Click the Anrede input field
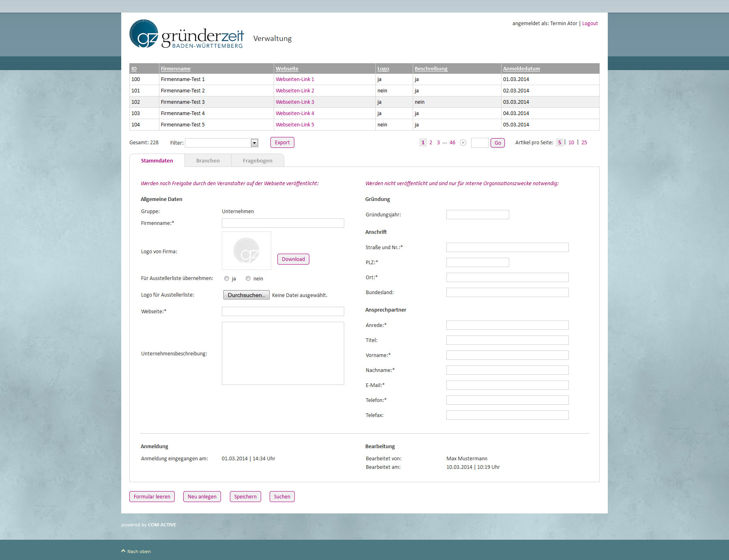The height and width of the screenshot is (560, 729). (x=508, y=325)
